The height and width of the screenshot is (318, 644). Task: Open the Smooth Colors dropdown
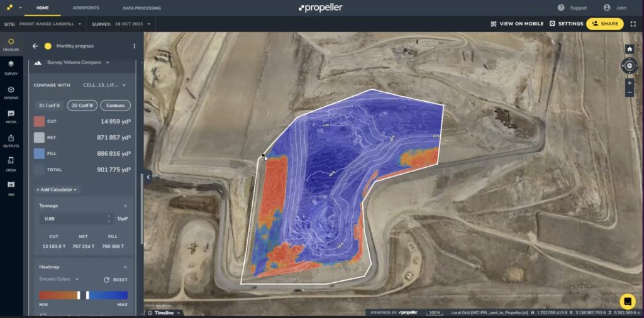pos(59,279)
